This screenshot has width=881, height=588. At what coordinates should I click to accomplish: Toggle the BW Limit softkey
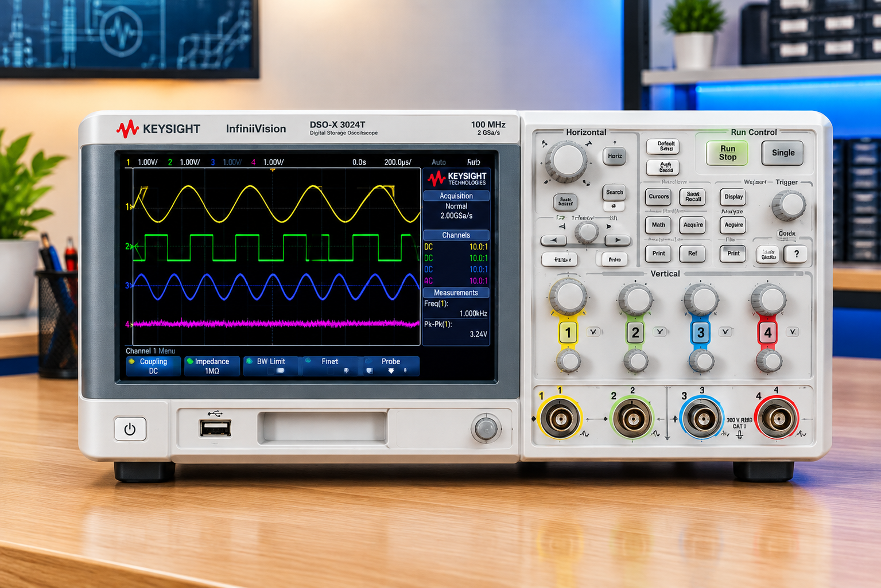(271, 366)
